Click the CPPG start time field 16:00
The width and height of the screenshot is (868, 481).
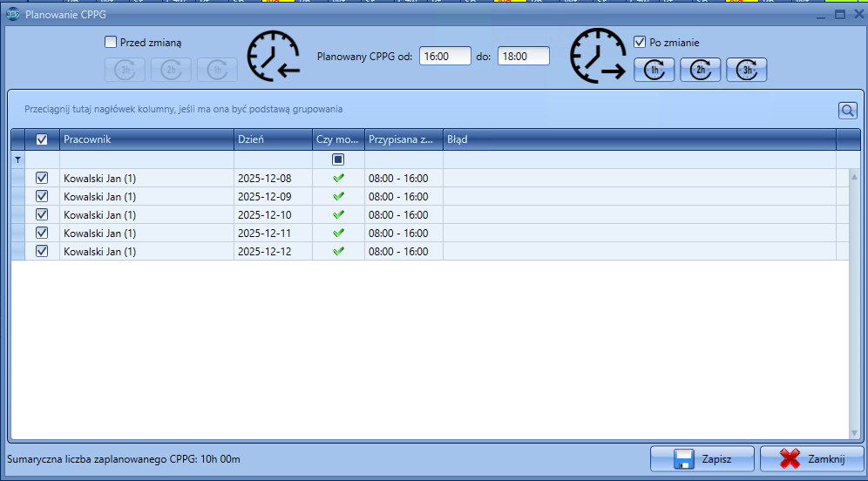tap(444, 56)
